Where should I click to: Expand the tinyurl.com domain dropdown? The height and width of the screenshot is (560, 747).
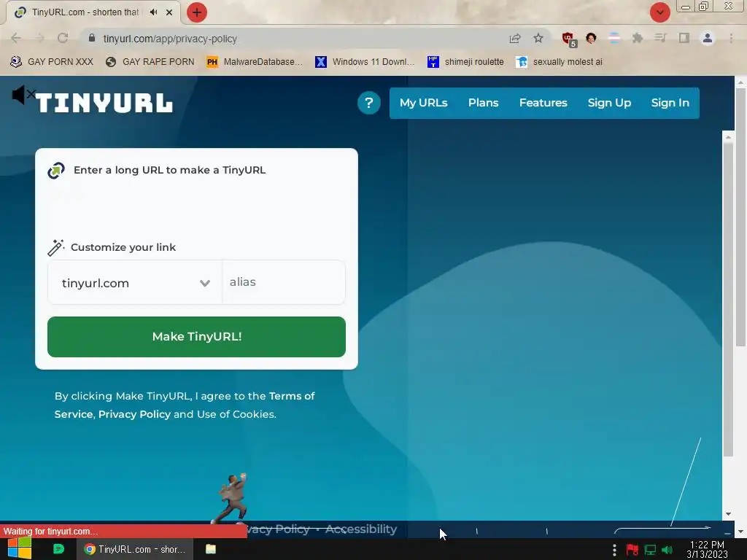(x=135, y=282)
